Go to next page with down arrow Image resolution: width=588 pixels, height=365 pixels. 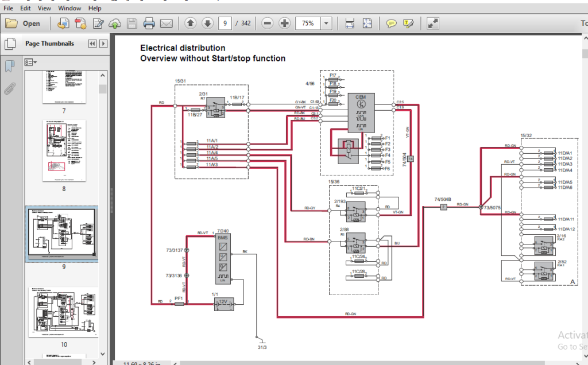(207, 23)
